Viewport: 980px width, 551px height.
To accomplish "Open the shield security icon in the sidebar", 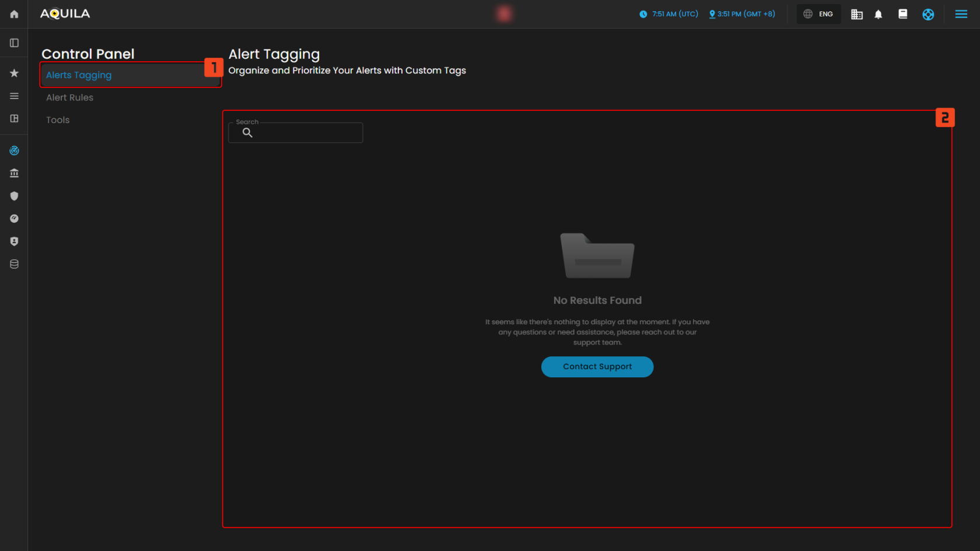I will tap(13, 196).
